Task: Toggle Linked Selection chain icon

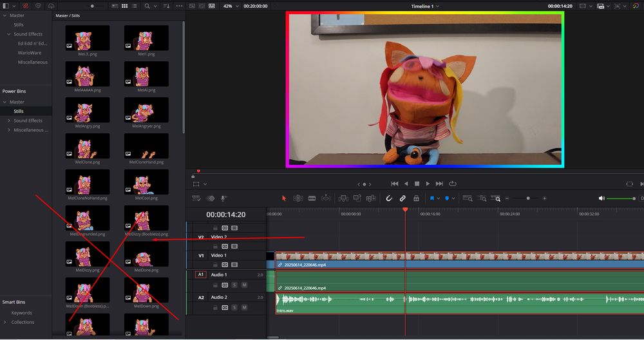Action: point(402,198)
